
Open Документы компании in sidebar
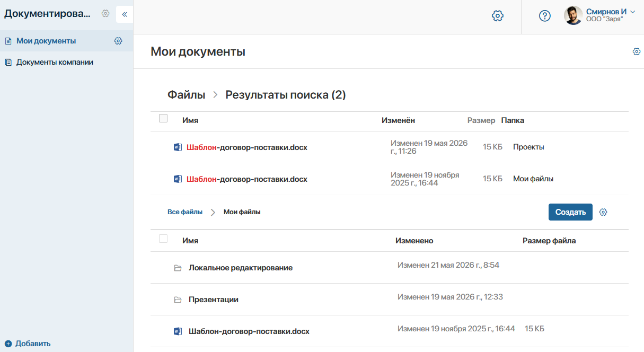tap(55, 62)
